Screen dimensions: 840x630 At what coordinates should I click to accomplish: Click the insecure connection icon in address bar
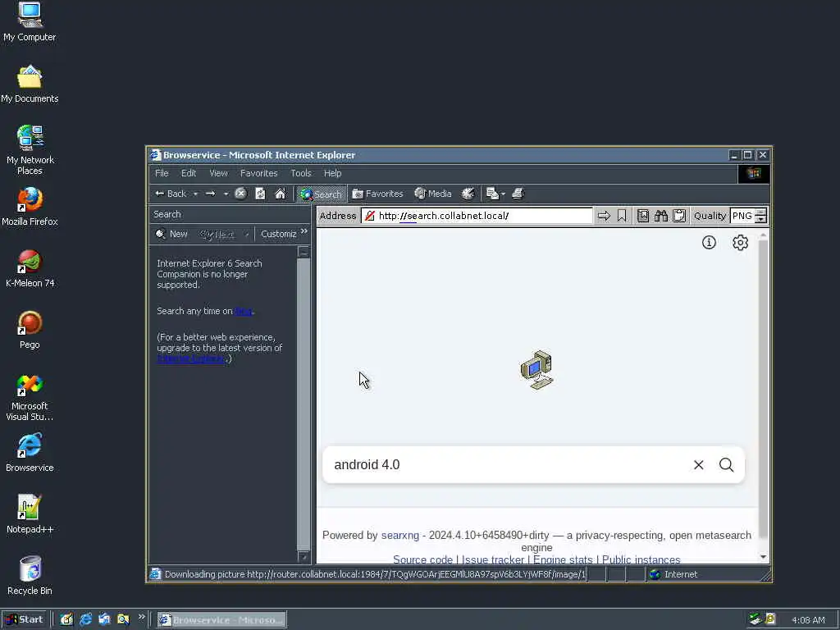(x=369, y=216)
